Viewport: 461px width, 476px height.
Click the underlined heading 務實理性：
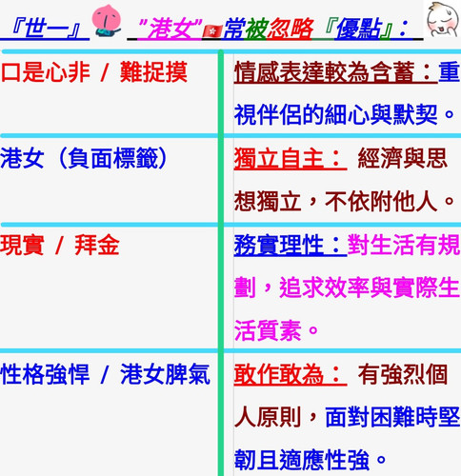coord(291,245)
